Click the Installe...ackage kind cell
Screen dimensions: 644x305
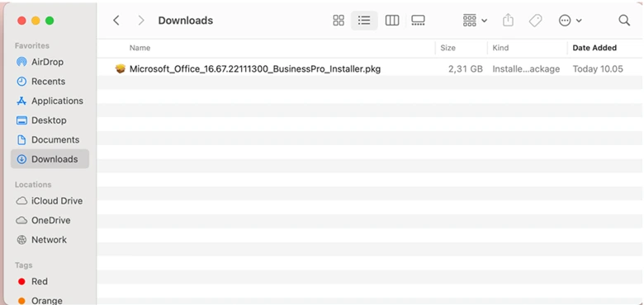coord(526,69)
